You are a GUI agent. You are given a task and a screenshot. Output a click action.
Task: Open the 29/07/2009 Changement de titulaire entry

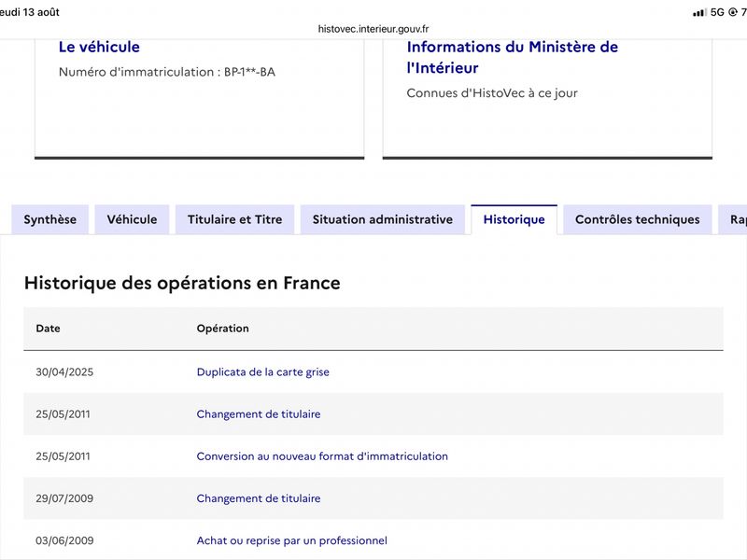tap(259, 498)
